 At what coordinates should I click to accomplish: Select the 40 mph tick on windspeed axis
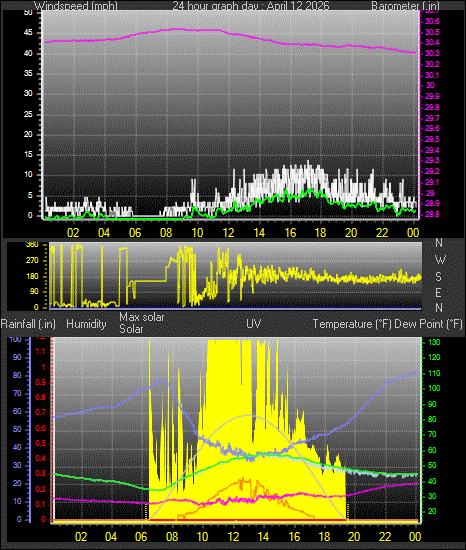[28, 53]
